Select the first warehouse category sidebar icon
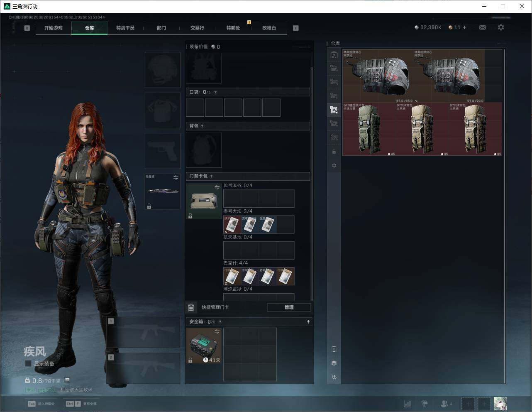532x412 pixels. point(334,55)
